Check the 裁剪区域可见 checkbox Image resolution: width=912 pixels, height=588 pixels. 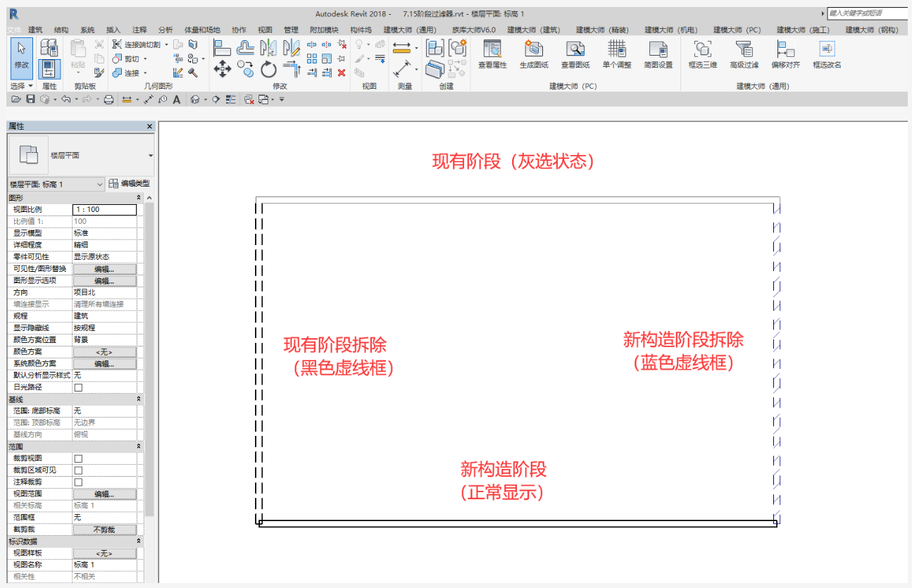coord(78,470)
